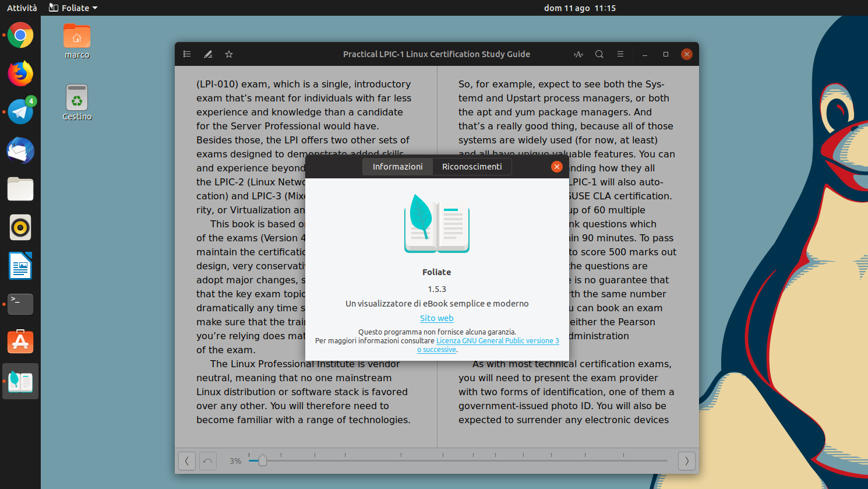868x489 pixels.
Task: Open the Cestino trash on desktop
Action: [x=77, y=103]
